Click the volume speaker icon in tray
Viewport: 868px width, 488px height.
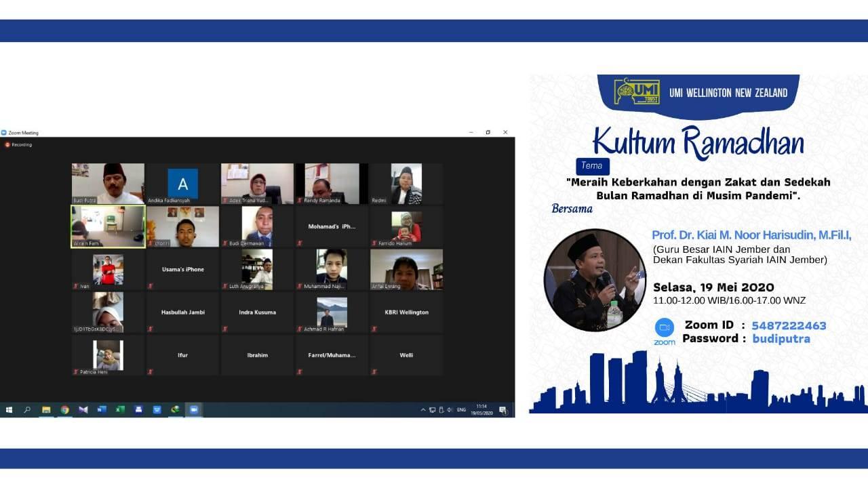450,410
